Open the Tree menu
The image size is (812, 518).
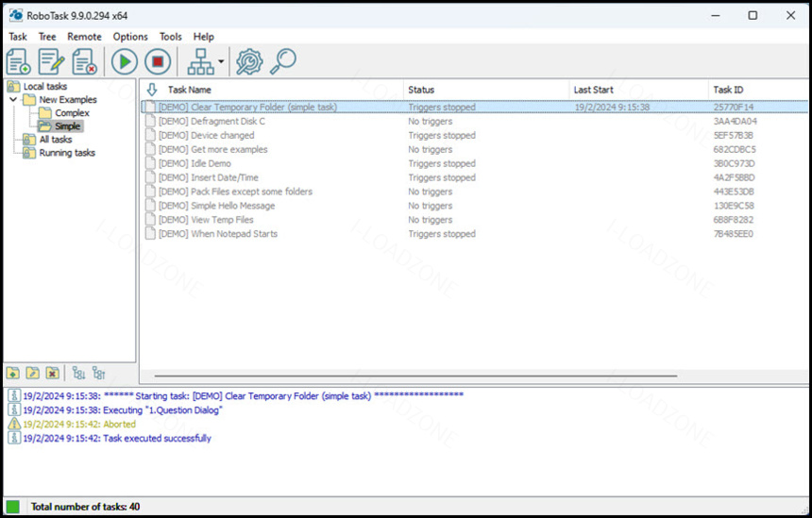tap(47, 37)
